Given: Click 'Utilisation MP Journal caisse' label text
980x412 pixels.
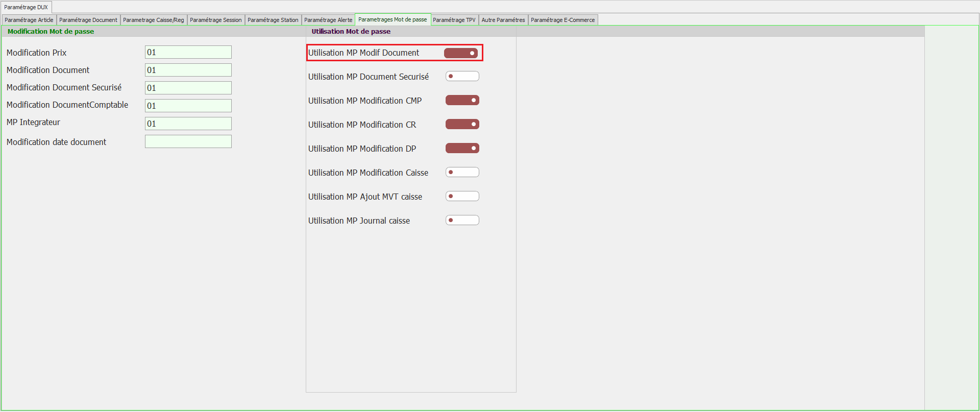Looking at the screenshot, I should [x=359, y=221].
